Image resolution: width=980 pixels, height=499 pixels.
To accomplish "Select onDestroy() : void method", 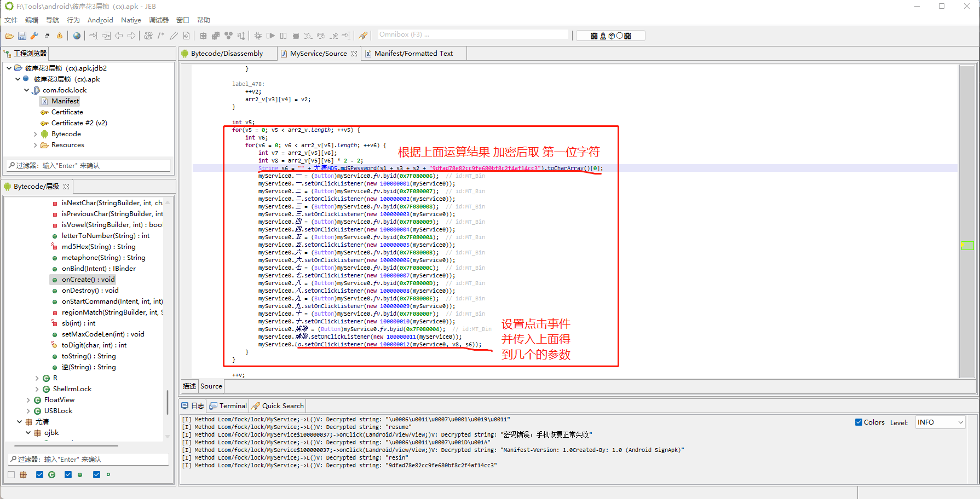I will pos(90,291).
